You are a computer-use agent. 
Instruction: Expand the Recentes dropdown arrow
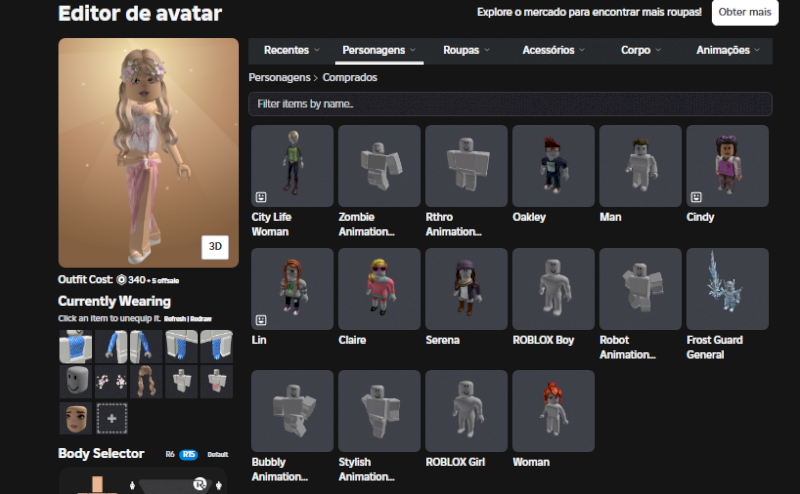coord(317,50)
